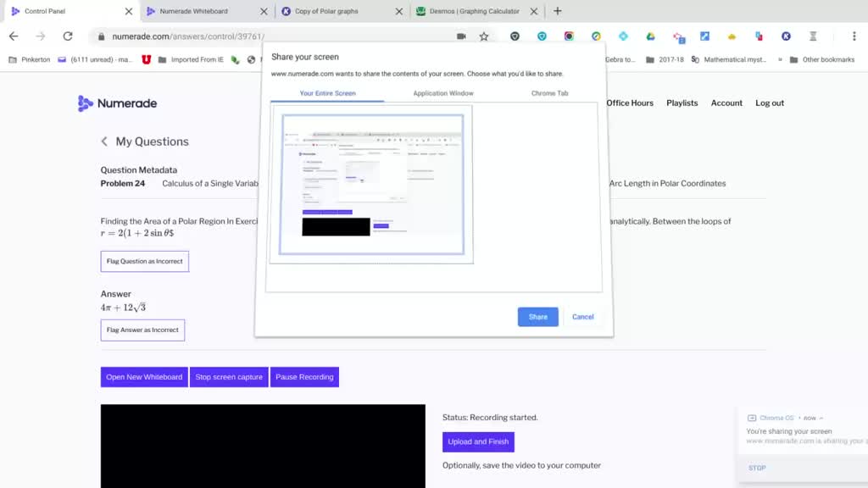868x488 pixels.
Task: Click the camera icon in the address bar
Action: tap(461, 36)
